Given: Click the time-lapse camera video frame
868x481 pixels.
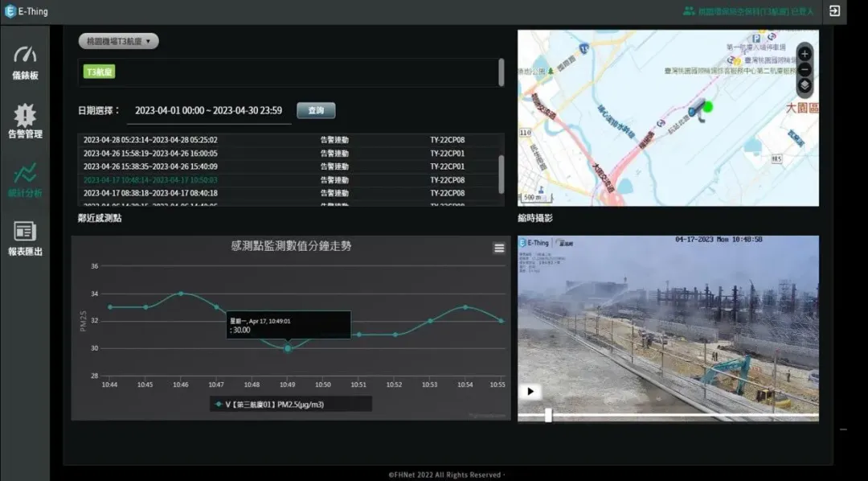Looking at the screenshot, I should (668, 329).
